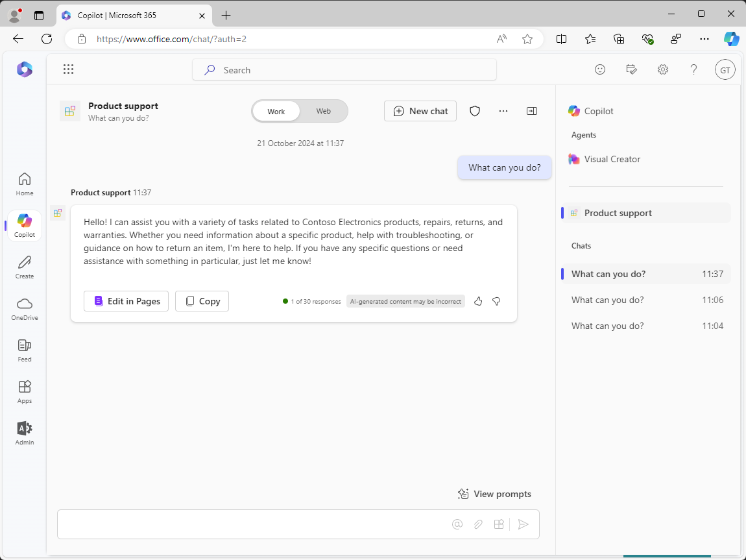Open the rewards/tasks checklist icon
Screen dimensions: 746x560
point(631,69)
